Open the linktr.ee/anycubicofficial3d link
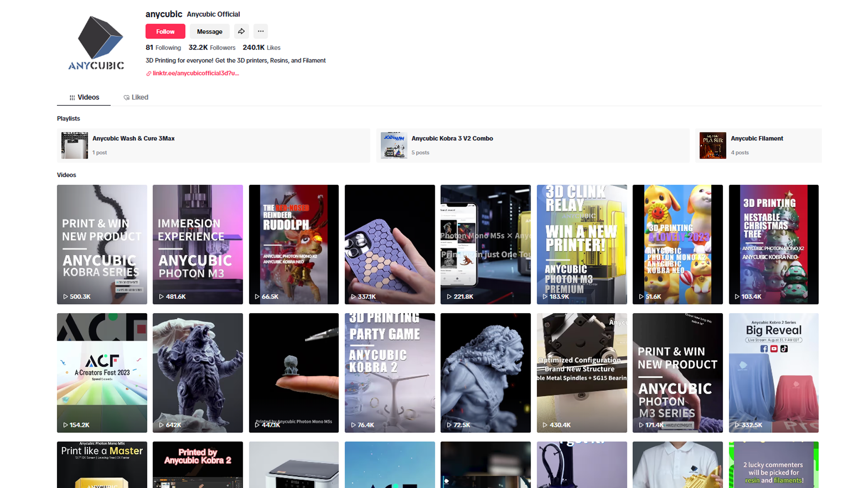Viewport: 868px width, 488px height. (195, 73)
